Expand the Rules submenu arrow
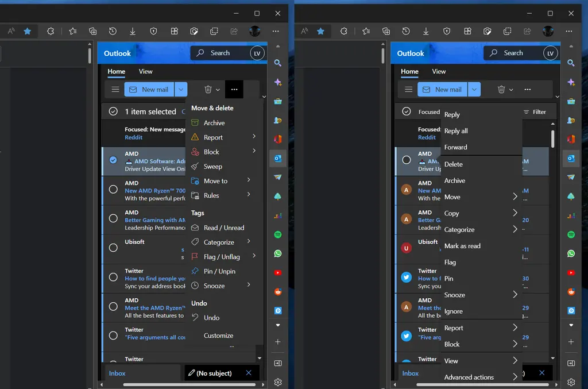 point(249,194)
